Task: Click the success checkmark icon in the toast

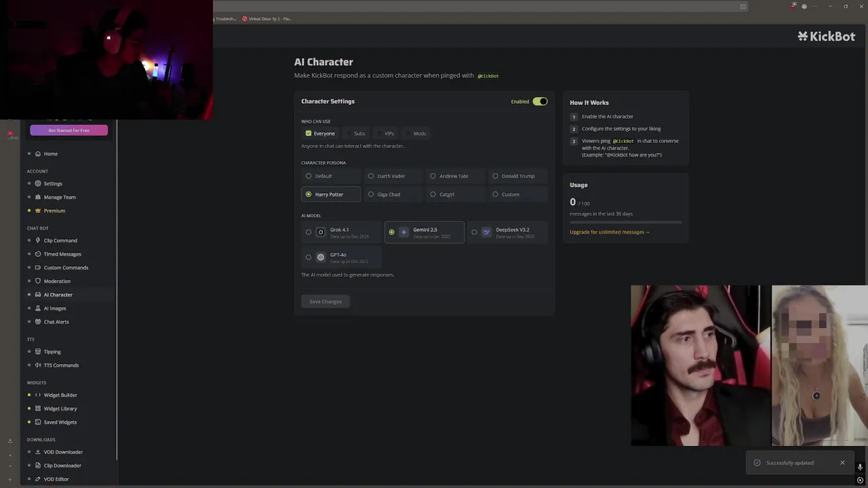Action: pyautogui.click(x=757, y=463)
